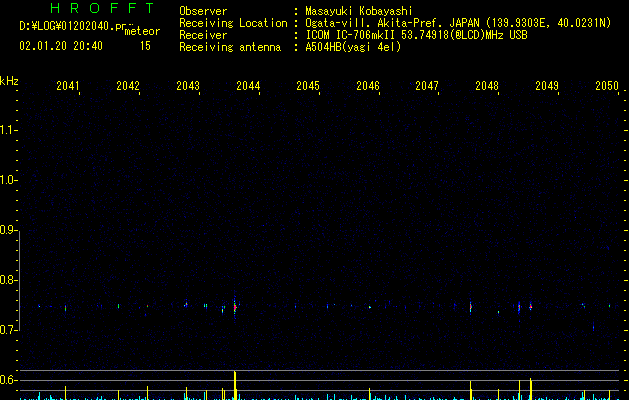629x400 pixels.
Task: Click the Observer field label
Action: (203, 11)
